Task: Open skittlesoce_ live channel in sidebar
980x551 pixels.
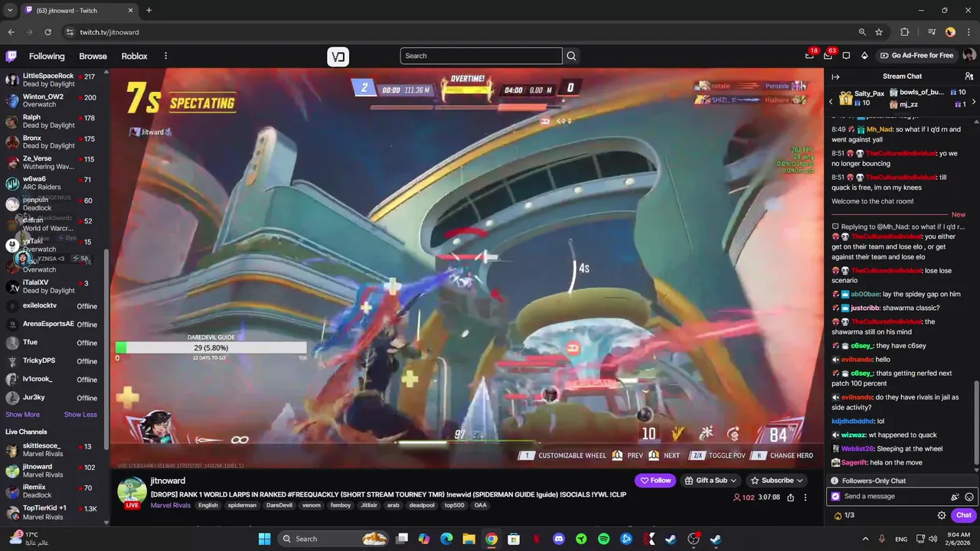Action: coord(54,450)
